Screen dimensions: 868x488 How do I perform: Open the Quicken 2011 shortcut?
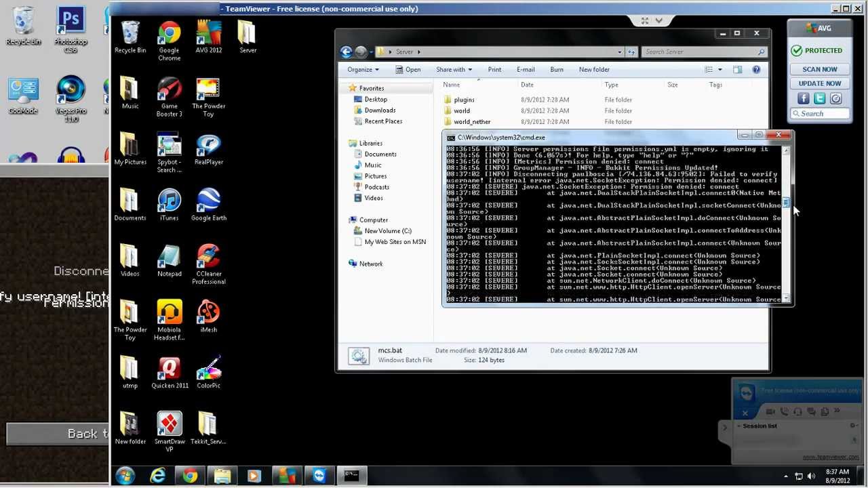pos(170,373)
